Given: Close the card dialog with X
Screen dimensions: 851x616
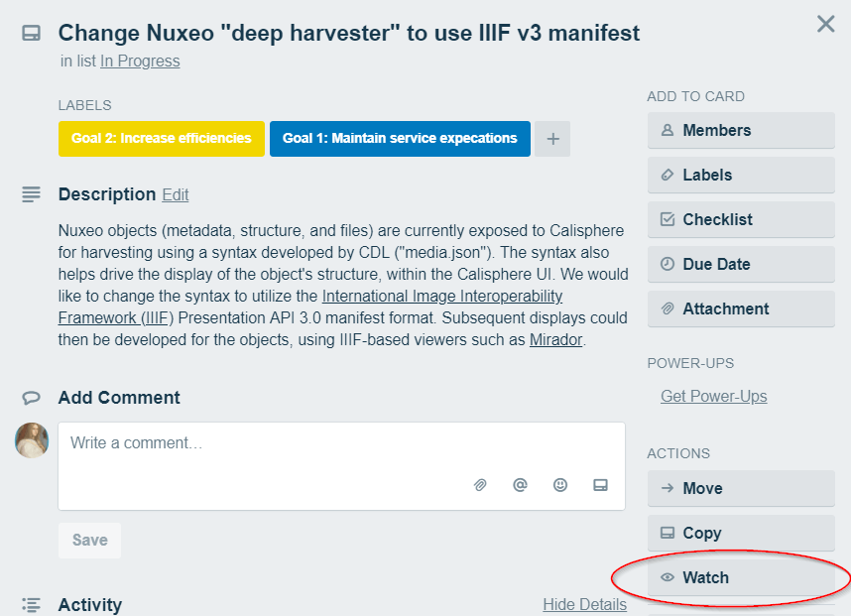Looking at the screenshot, I should click(x=825, y=24).
